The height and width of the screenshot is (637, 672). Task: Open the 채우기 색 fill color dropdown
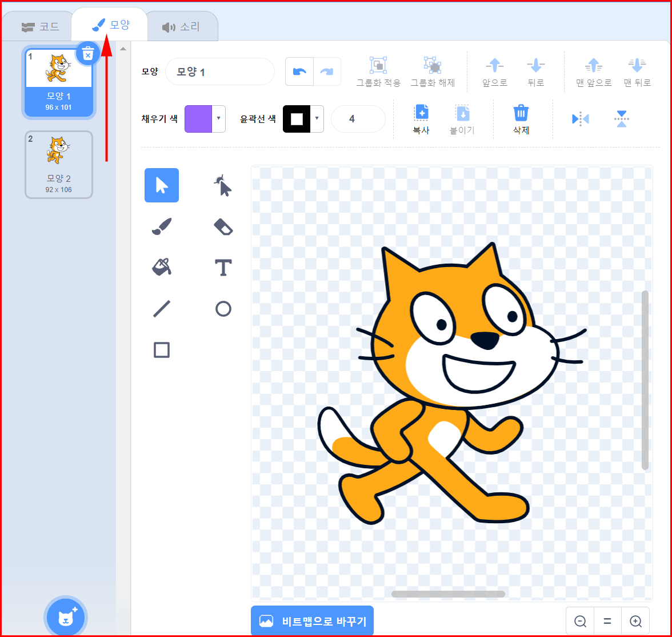(x=218, y=118)
